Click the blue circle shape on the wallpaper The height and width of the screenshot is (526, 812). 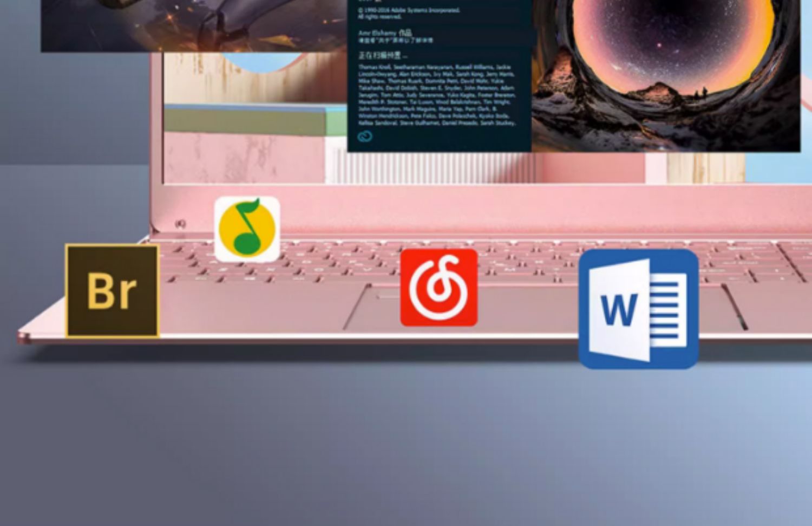click(260, 62)
